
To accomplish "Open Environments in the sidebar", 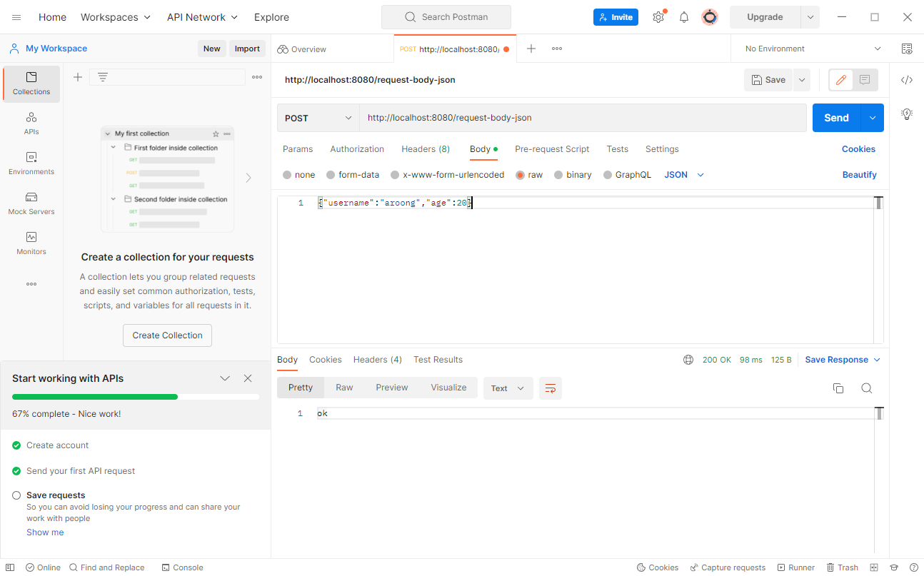I will click(31, 163).
